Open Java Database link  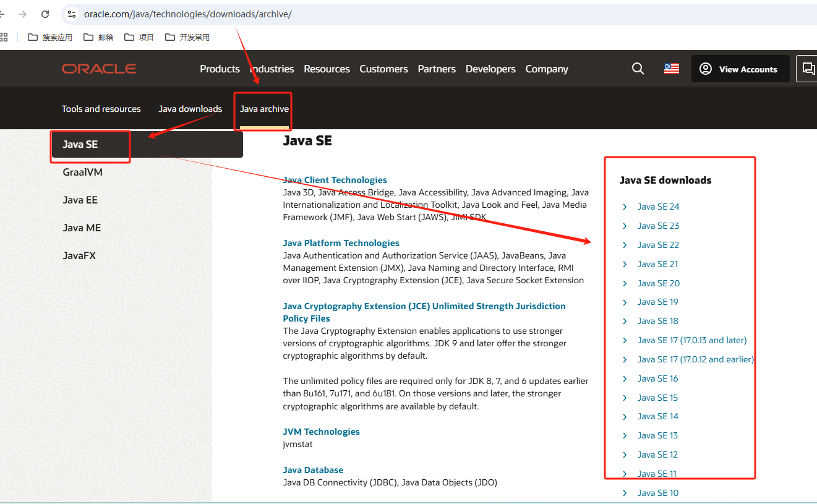coord(313,470)
